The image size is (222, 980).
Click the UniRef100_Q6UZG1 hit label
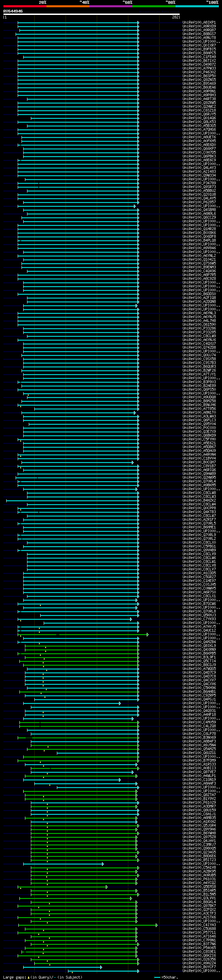tap(199, 753)
